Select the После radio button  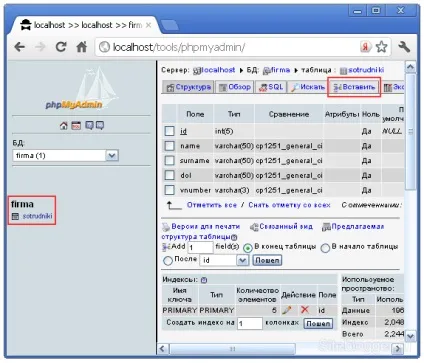(168, 260)
